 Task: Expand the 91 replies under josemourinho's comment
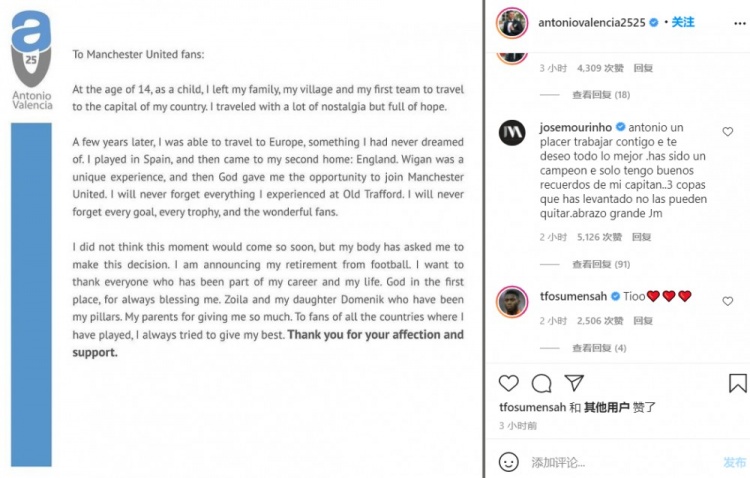point(600,264)
